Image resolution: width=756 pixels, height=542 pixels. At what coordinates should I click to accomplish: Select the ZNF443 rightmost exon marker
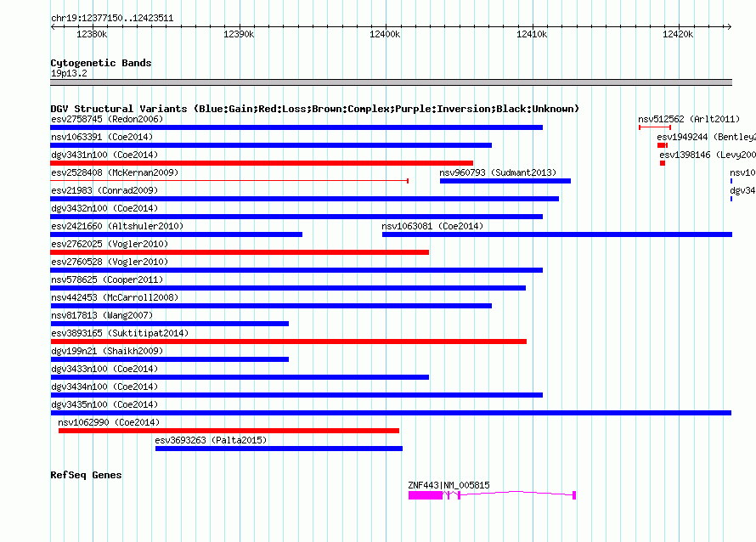pos(573,495)
